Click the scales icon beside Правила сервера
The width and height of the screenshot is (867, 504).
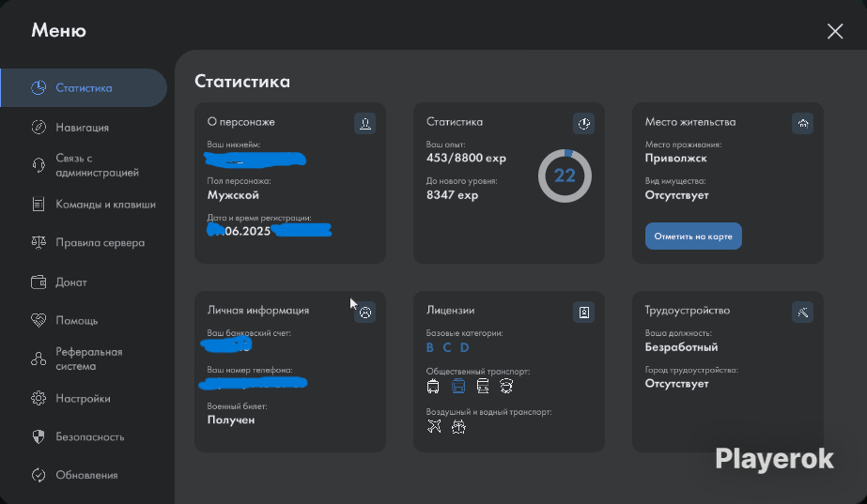pos(39,242)
